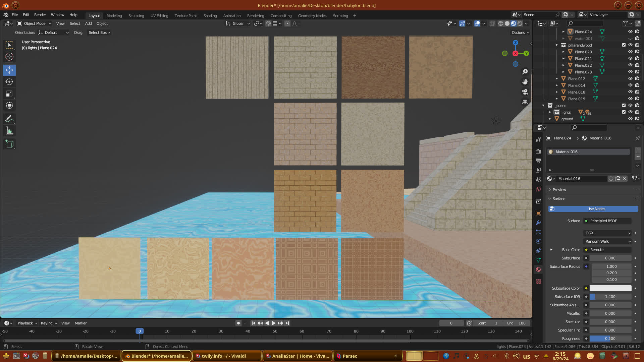
Task: Click the Annotate tool
Action: click(9, 119)
